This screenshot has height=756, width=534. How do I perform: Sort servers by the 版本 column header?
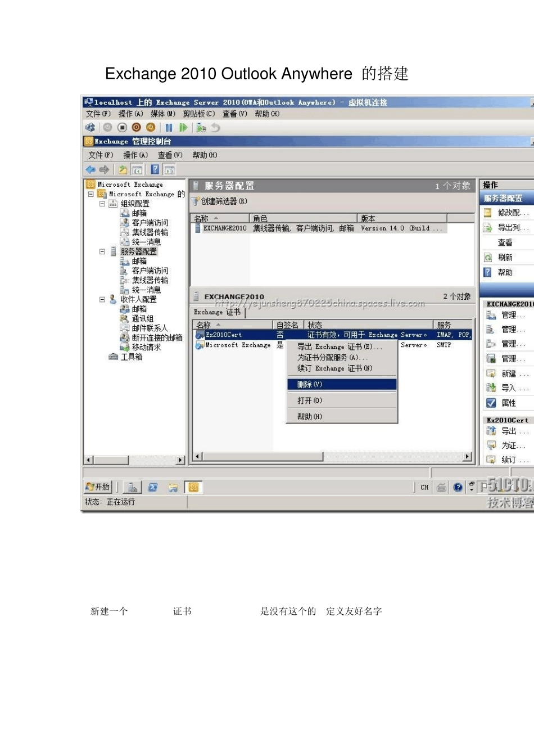coord(402,218)
